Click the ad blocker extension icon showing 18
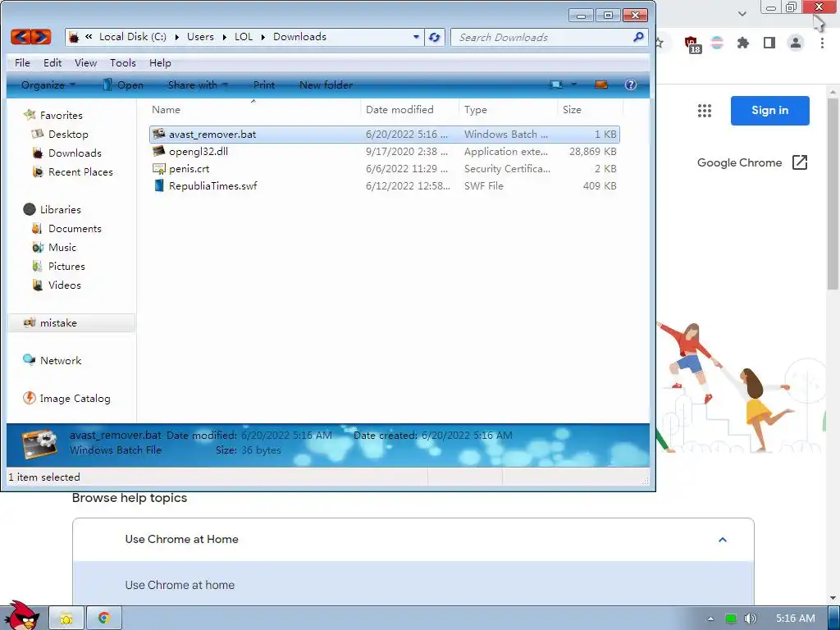Image resolution: width=840 pixels, height=630 pixels. point(692,44)
